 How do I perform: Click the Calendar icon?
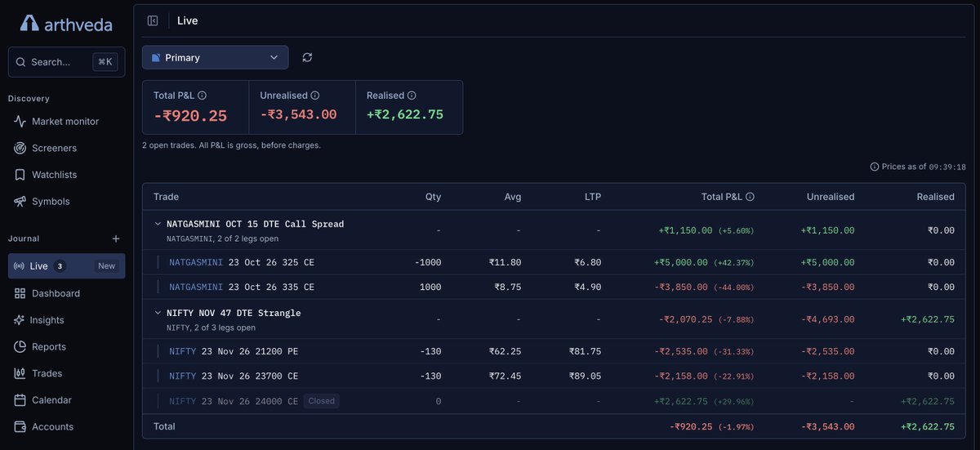click(20, 400)
